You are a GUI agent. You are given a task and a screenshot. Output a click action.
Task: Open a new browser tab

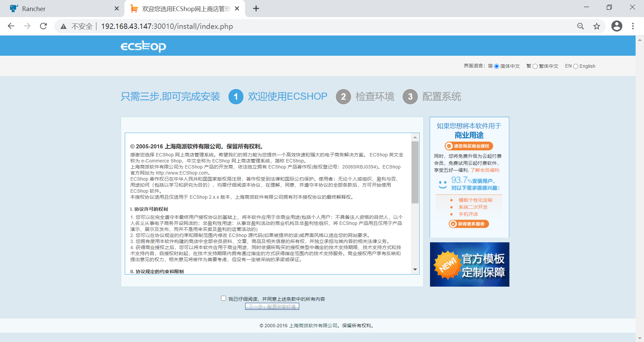click(x=256, y=8)
